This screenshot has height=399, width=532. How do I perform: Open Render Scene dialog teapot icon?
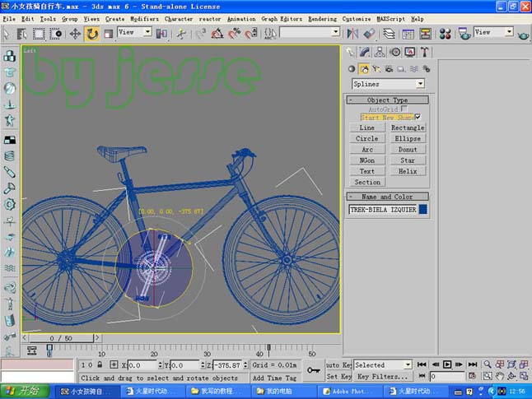point(464,34)
